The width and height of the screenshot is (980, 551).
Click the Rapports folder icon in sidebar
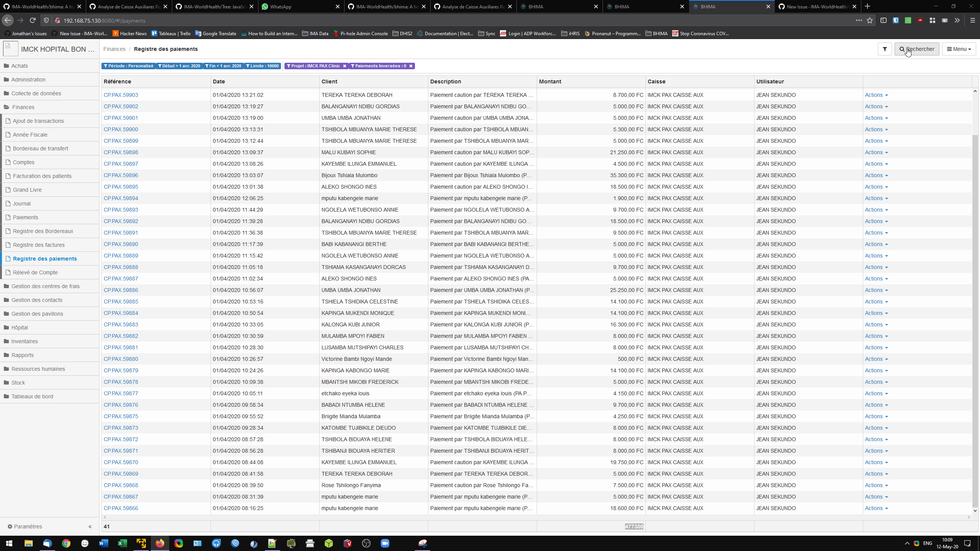point(6,355)
